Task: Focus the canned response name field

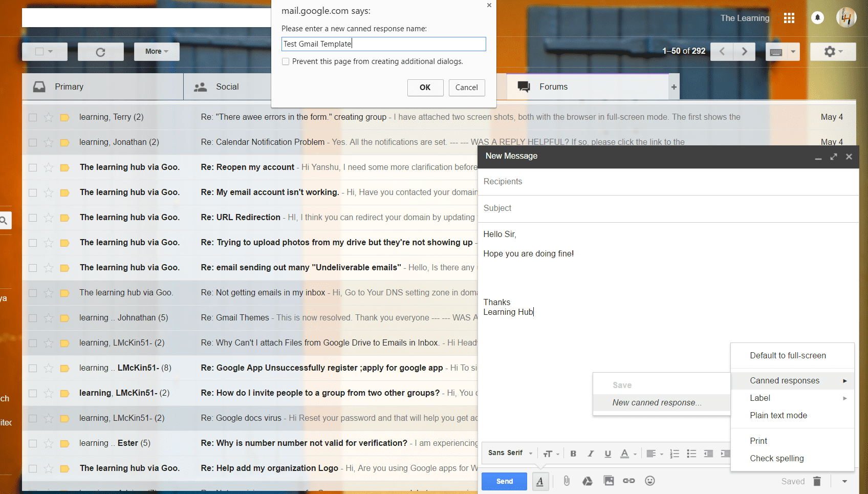Action: coord(383,44)
